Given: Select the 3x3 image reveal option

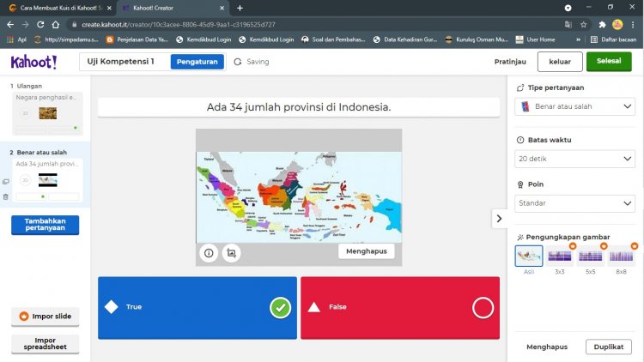Looking at the screenshot, I should pyautogui.click(x=560, y=256).
